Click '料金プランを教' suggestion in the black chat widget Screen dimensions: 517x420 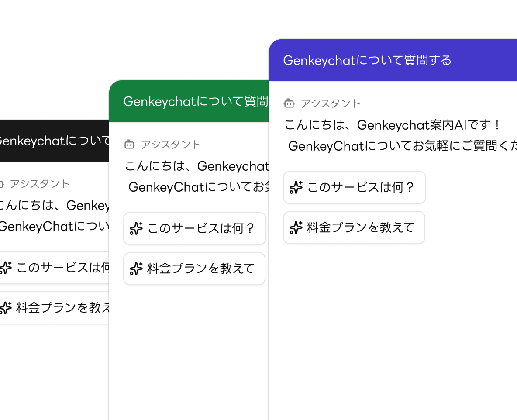(55, 308)
